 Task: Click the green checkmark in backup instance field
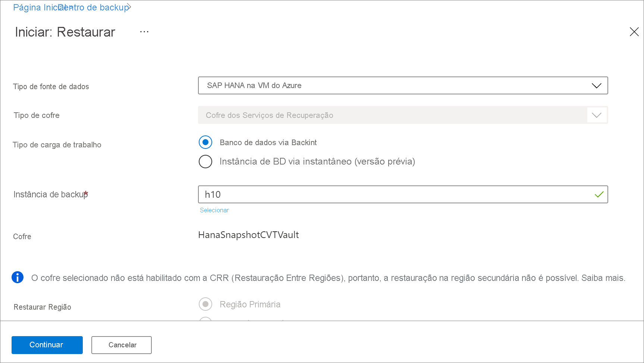coord(599,194)
